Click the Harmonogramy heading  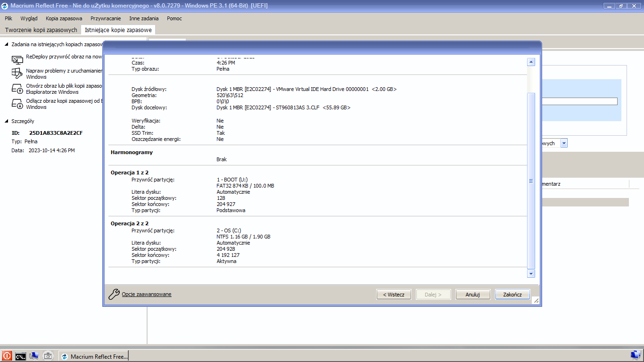coord(132,152)
